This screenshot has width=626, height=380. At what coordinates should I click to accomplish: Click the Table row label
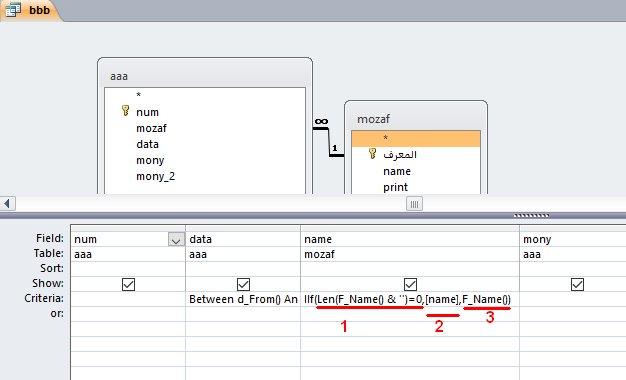point(49,253)
